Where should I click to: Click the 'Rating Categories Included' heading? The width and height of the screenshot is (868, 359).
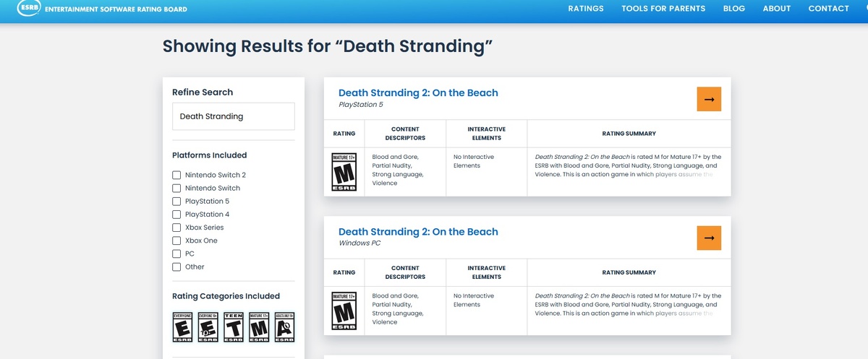pos(226,296)
